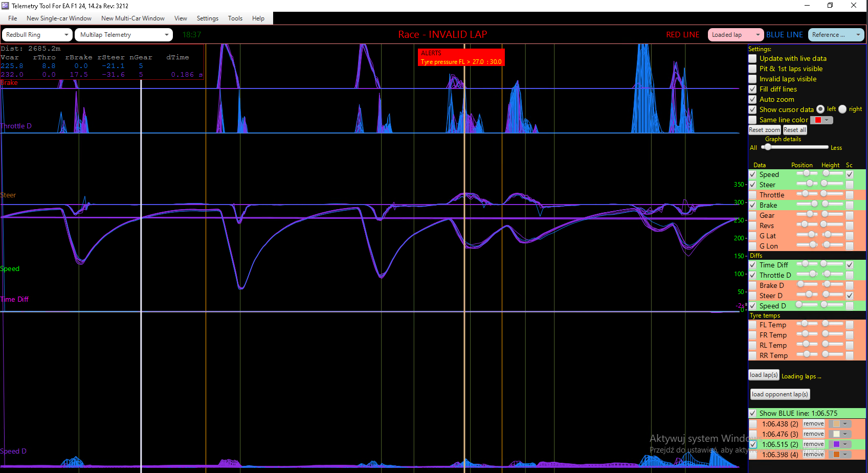Open the BLUE LINE Reference dropdown
This screenshot has height=473, width=868.
click(836, 35)
